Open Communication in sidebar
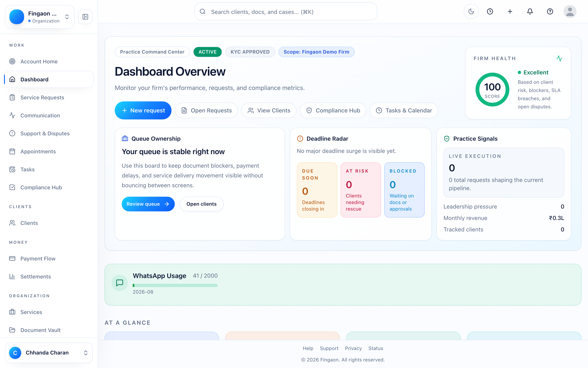 (49, 115)
